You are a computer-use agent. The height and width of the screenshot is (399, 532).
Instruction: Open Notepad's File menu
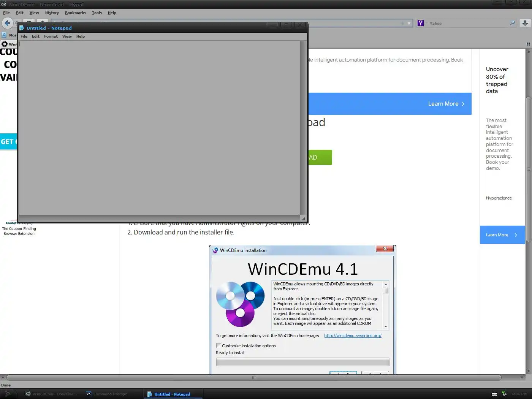(x=24, y=36)
